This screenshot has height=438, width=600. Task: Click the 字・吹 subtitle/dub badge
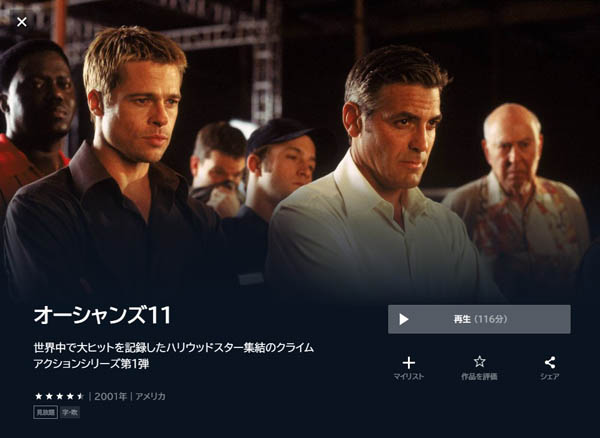70,412
